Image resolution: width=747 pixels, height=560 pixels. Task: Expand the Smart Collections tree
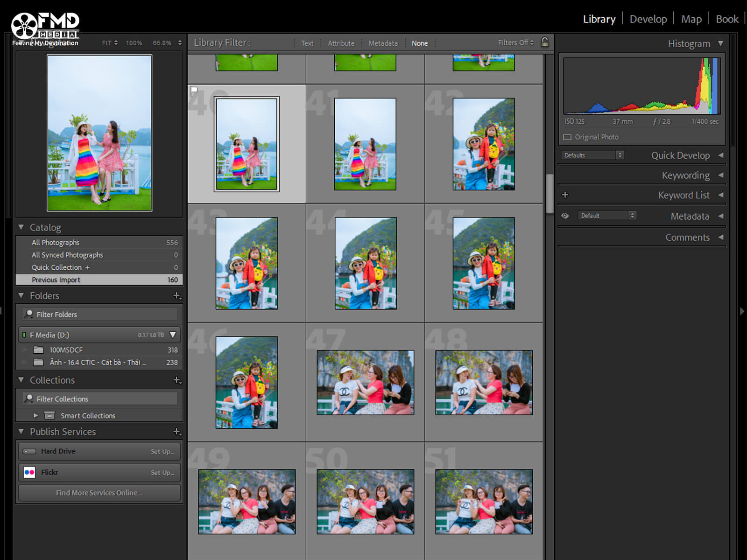[35, 415]
